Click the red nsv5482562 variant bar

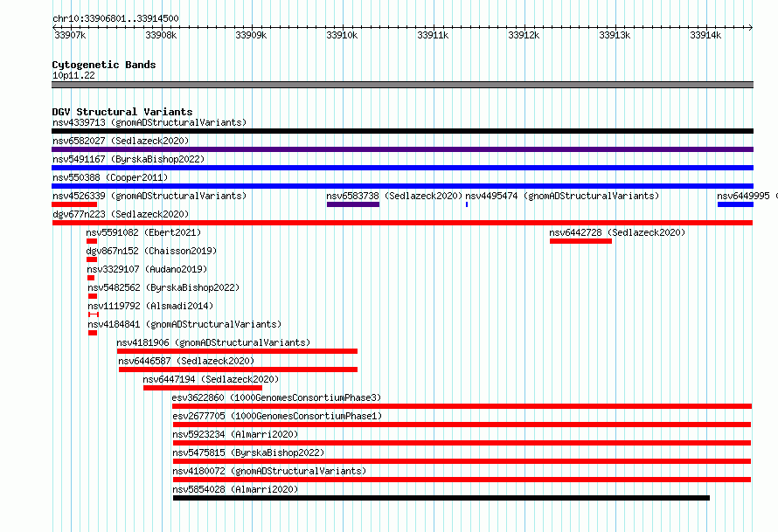(x=93, y=296)
